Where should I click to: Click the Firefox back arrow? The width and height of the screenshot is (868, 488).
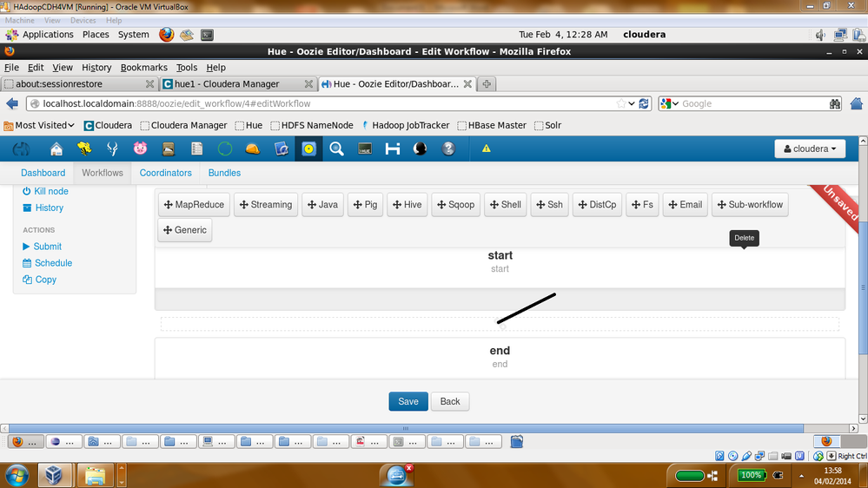point(12,103)
